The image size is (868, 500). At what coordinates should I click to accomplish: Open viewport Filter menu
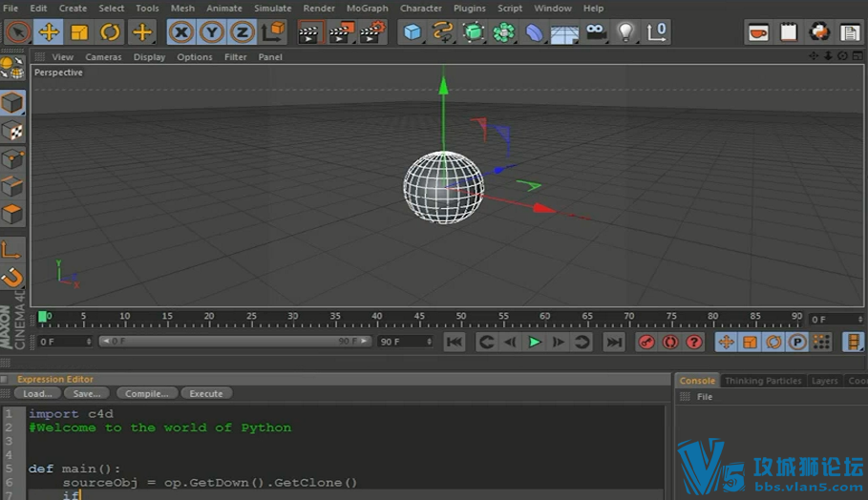click(x=235, y=57)
